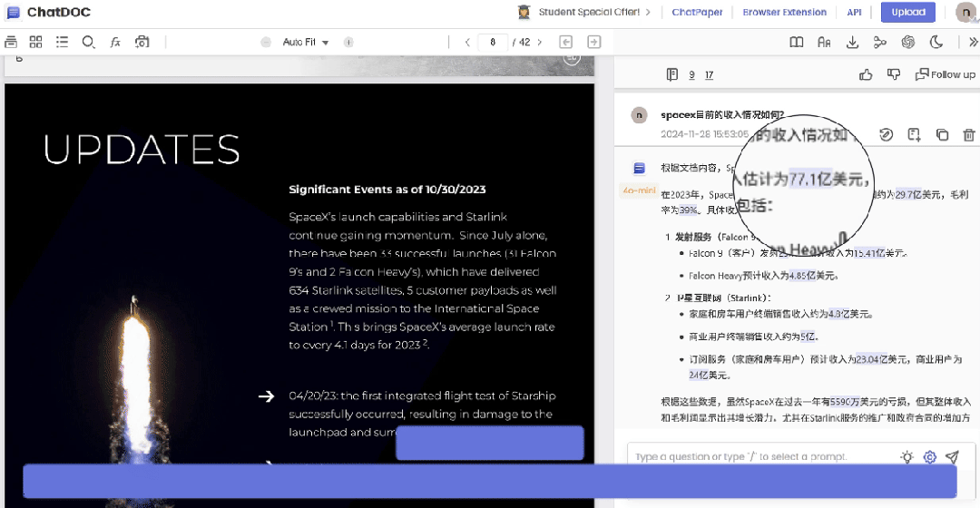This screenshot has height=508, width=980.
Task: Open the user avatar menu
Action: (x=966, y=12)
